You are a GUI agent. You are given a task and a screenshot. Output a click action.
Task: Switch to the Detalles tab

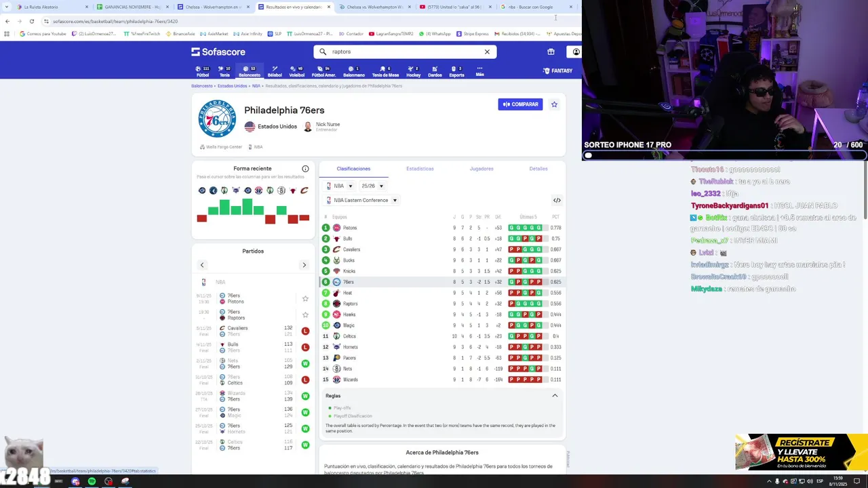(538, 169)
